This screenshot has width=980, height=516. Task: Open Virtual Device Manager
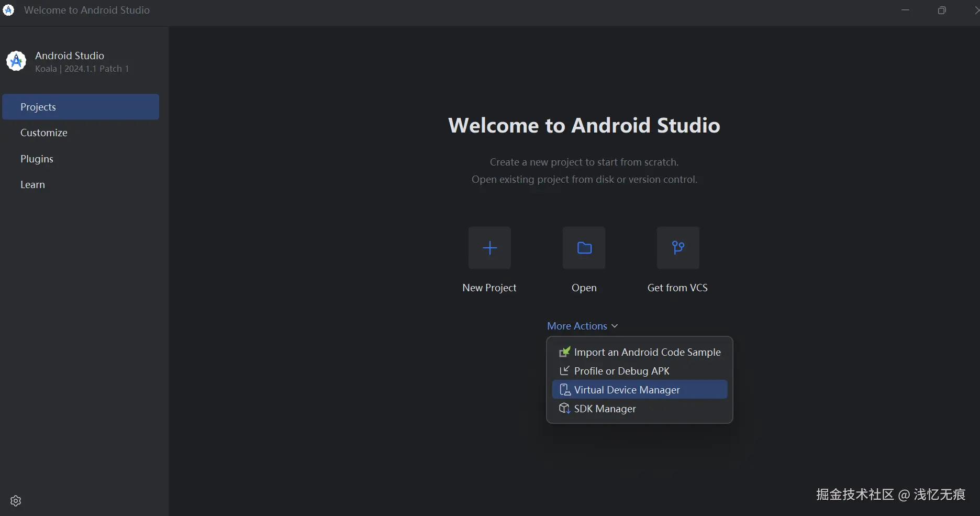click(640, 390)
